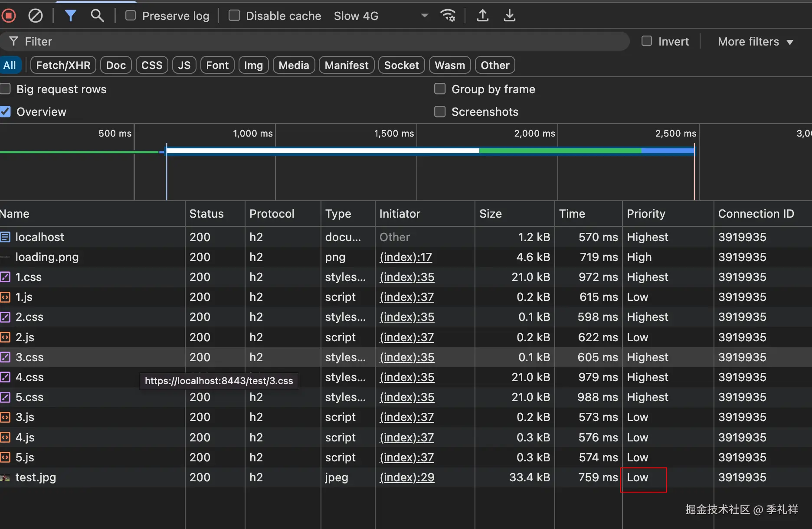Image resolution: width=812 pixels, height=529 pixels.
Task: Clear the network log
Action: pyautogui.click(x=35, y=16)
